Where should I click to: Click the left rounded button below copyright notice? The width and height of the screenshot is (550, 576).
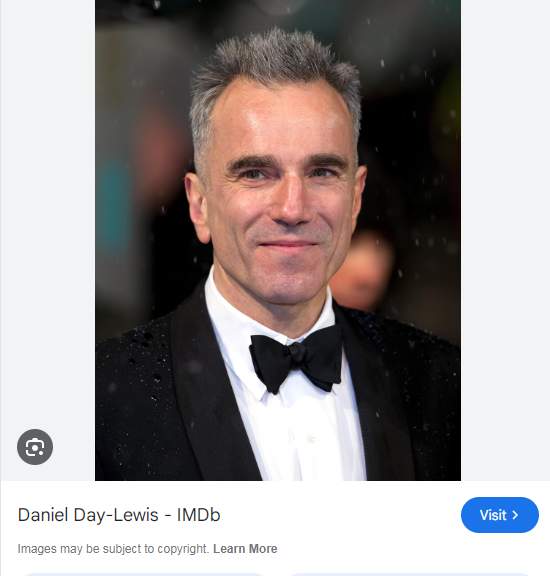pyautogui.click(x=143, y=574)
